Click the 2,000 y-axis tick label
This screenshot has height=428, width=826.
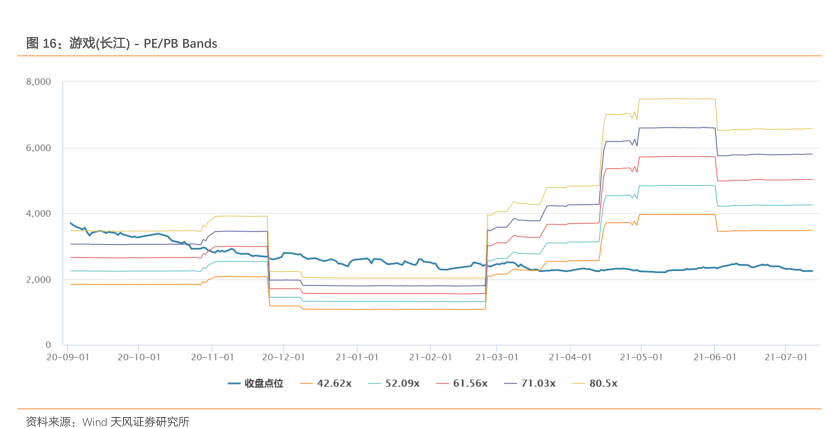(x=38, y=279)
